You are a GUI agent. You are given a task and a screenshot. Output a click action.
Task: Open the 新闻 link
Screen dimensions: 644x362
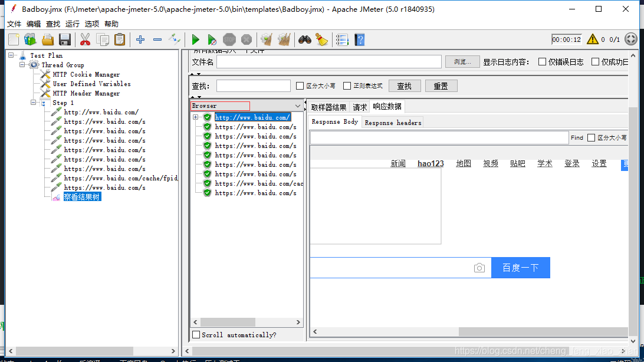(398, 163)
